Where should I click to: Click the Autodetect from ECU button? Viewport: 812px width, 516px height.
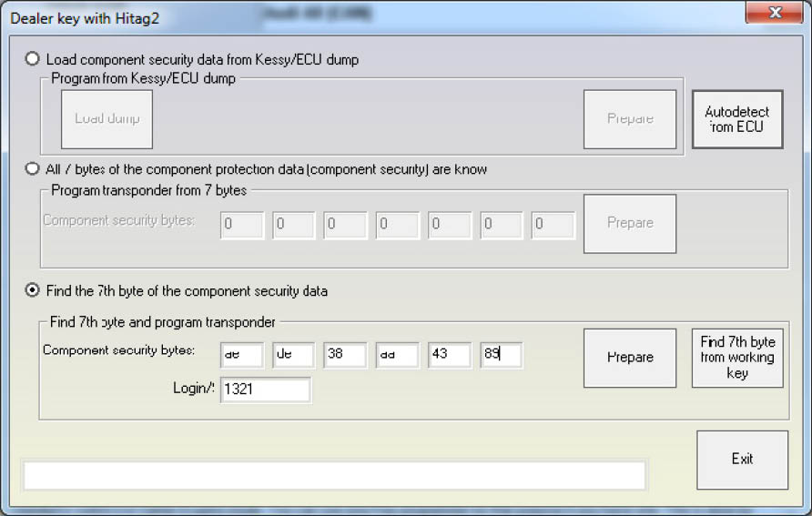click(x=737, y=119)
